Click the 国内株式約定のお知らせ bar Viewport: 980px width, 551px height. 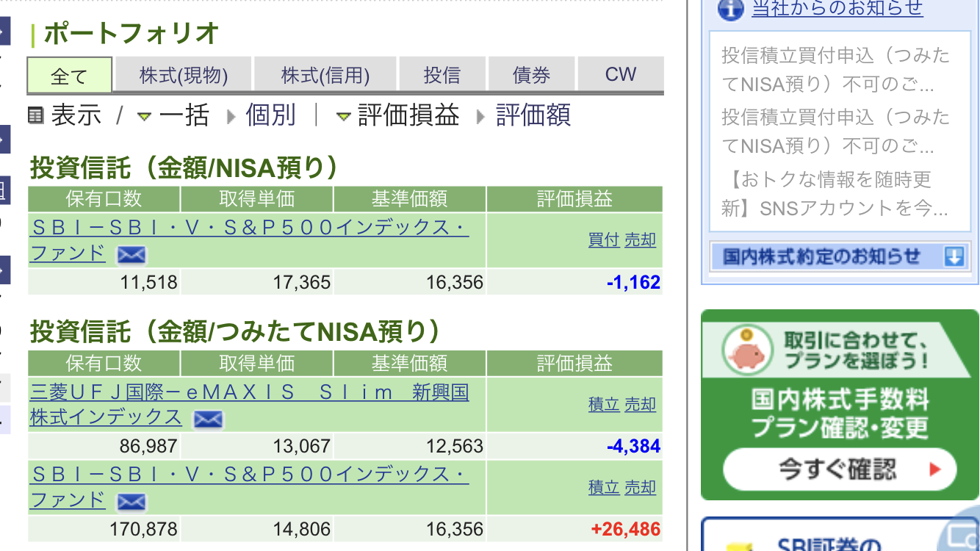click(x=840, y=256)
